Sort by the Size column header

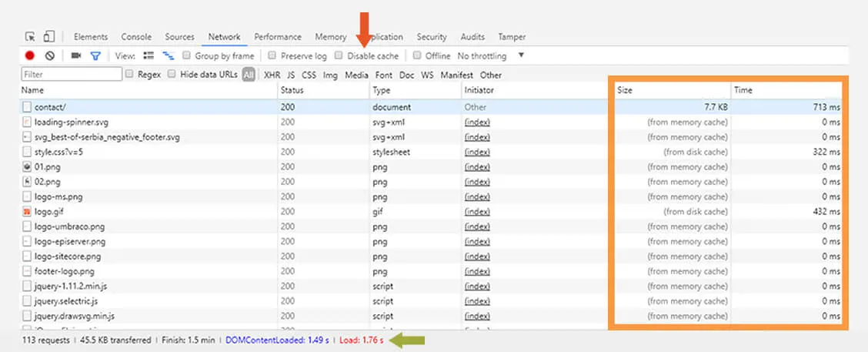click(x=672, y=90)
